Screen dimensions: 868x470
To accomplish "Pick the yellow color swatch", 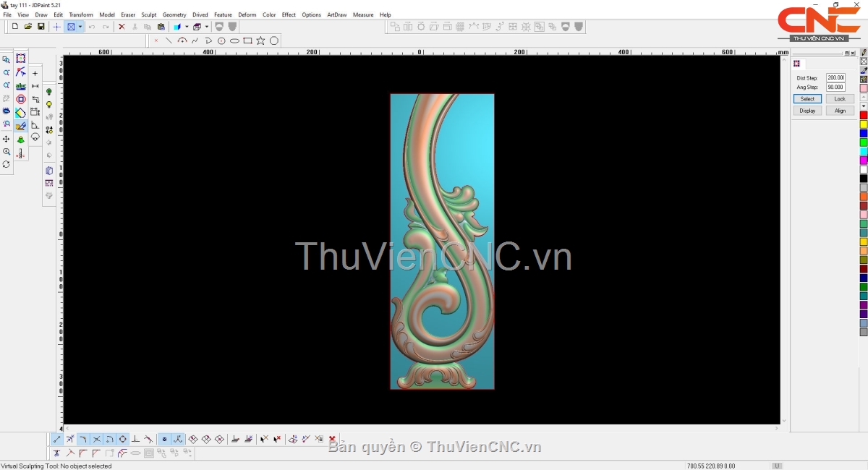I will click(x=863, y=124).
